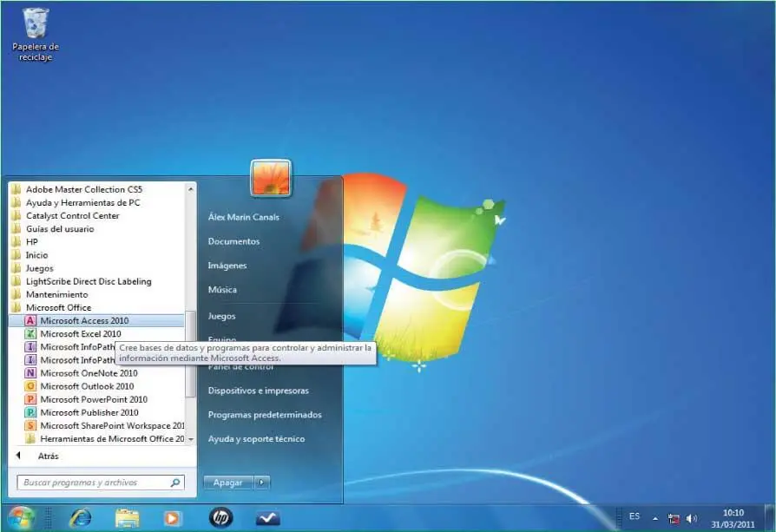The width and height of the screenshot is (776, 532).
Task: Open Álex Marín Canals user folder
Action: (x=244, y=217)
